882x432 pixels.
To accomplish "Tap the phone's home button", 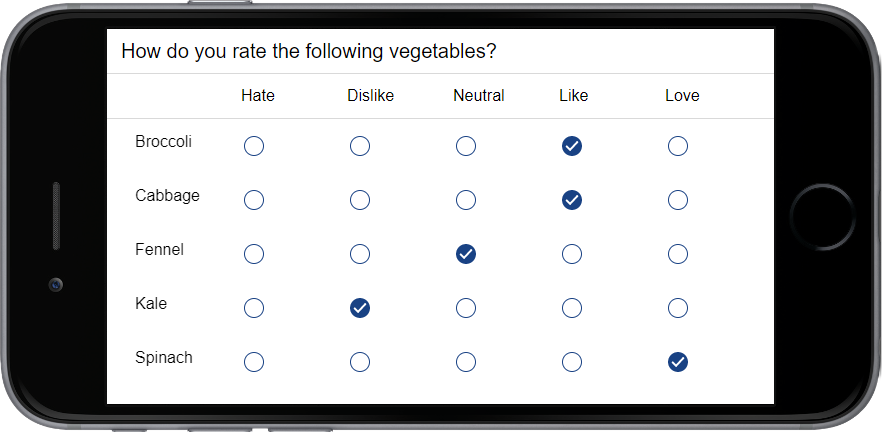I will tap(822, 216).
